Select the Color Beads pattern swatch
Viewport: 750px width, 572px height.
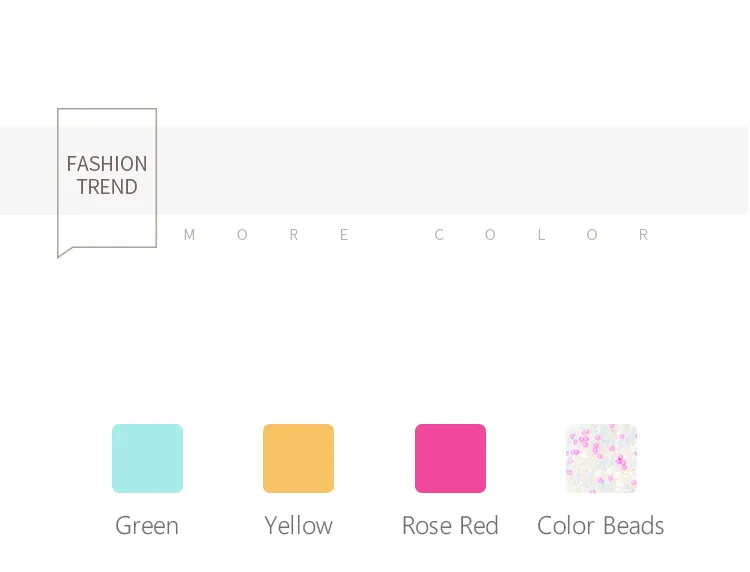tap(601, 458)
